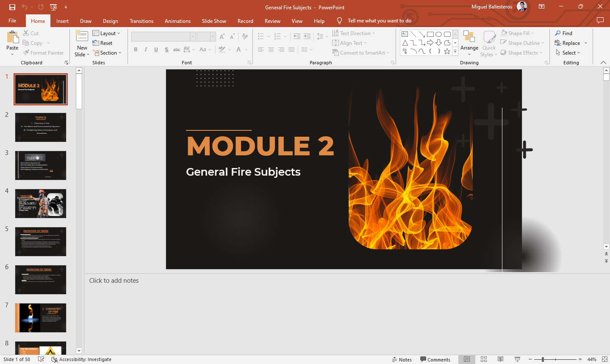Insert a Text Box shape

405,34
